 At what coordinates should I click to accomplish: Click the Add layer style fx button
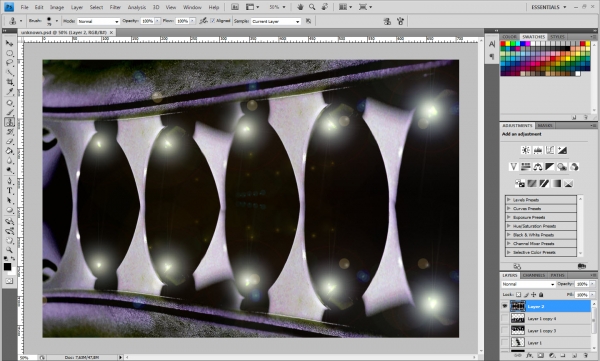(x=529, y=356)
